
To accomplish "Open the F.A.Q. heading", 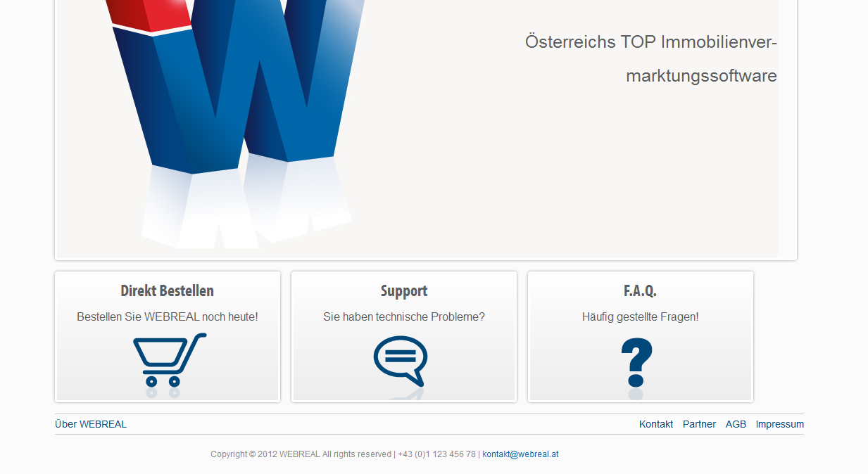I will [641, 290].
